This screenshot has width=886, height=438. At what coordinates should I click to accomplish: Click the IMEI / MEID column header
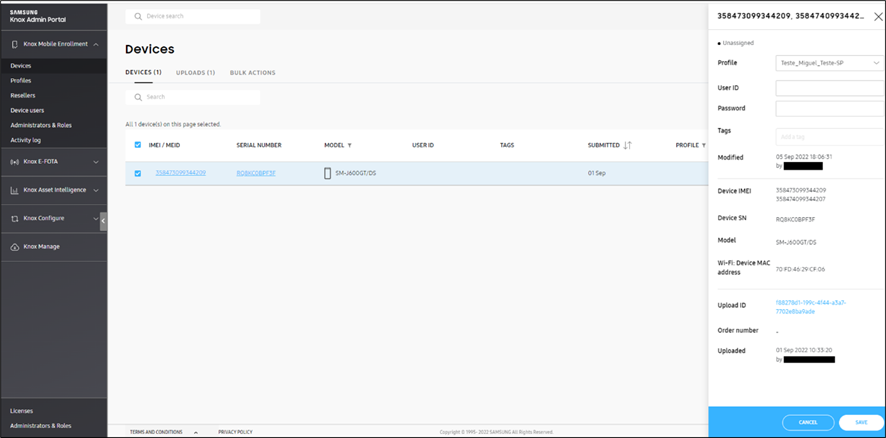pos(164,145)
